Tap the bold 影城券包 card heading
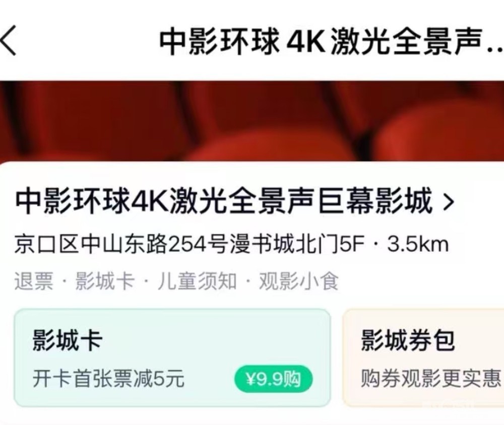Screen dimensions: 504x425 click(x=408, y=340)
